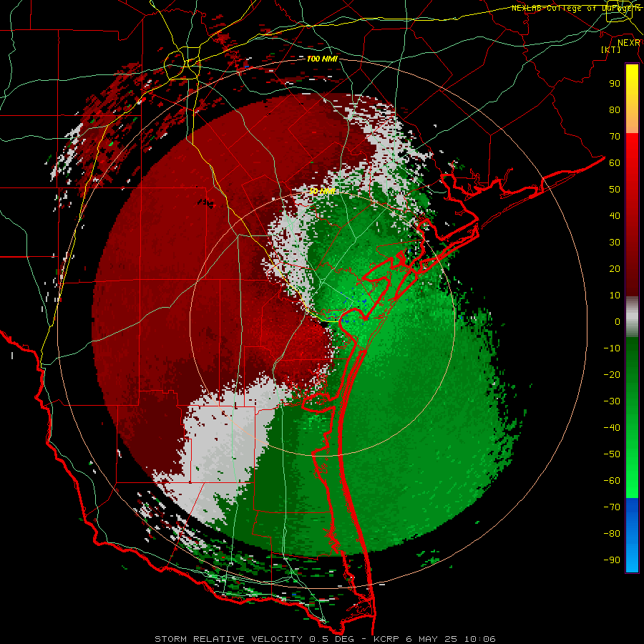The image size is (644, 644).
Task: Click the light blue band near -90
Action: [x=632, y=557]
